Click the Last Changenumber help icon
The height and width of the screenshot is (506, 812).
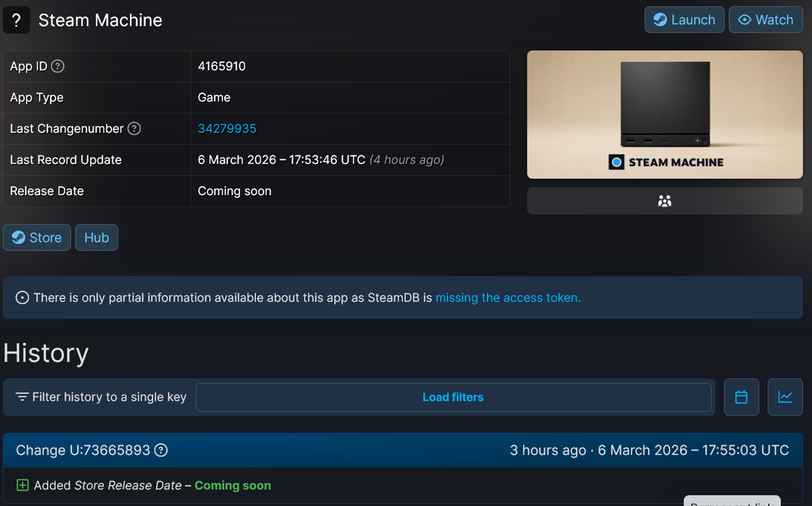click(x=134, y=129)
